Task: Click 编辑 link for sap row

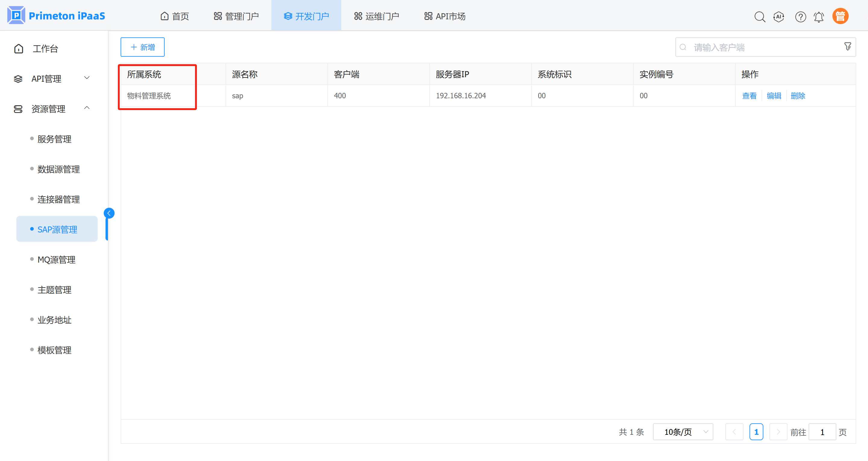Action: tap(774, 96)
